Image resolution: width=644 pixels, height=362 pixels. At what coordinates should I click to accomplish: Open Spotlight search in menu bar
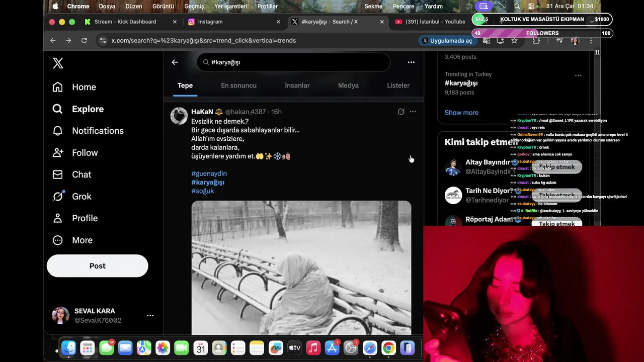pos(517,7)
